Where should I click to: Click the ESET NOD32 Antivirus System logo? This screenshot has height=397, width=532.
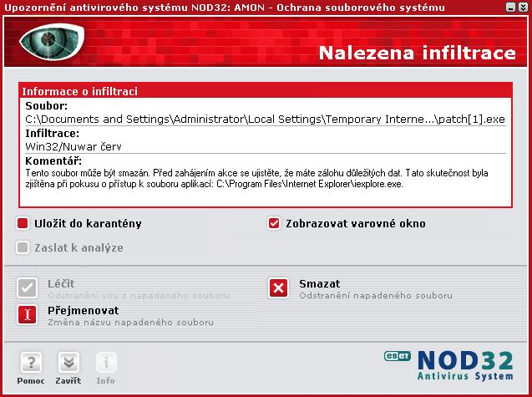coord(448,365)
